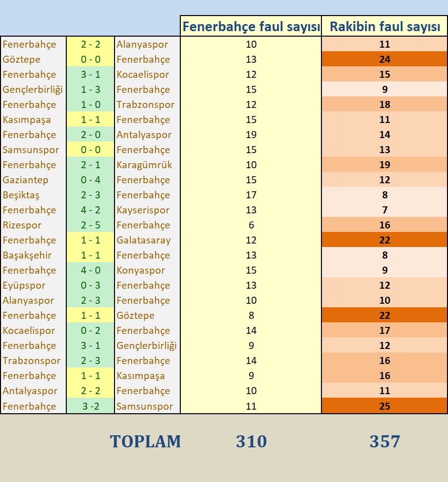The width and height of the screenshot is (448, 482).
Task: Select opponent foul count 17 in Kocaelispor row
Action: pyautogui.click(x=385, y=330)
